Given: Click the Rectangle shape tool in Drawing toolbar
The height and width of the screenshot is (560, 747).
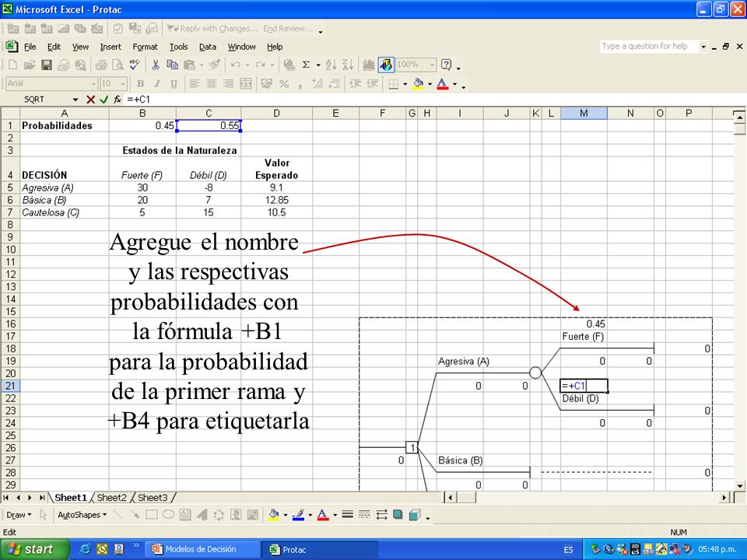Looking at the screenshot, I should click(x=152, y=515).
